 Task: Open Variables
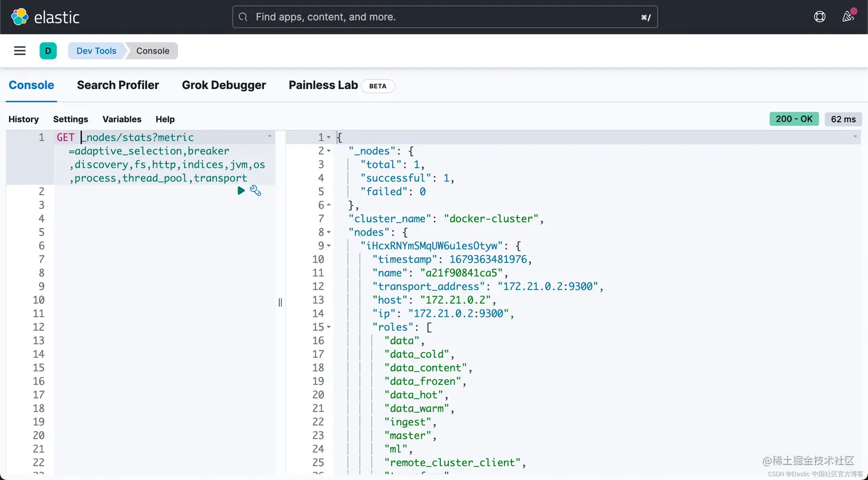[122, 119]
